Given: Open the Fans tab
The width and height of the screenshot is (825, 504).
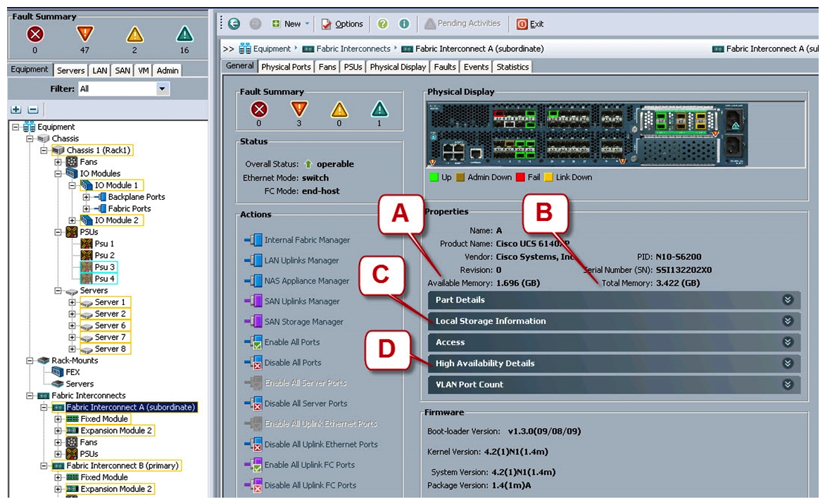Looking at the screenshot, I should click(x=327, y=67).
